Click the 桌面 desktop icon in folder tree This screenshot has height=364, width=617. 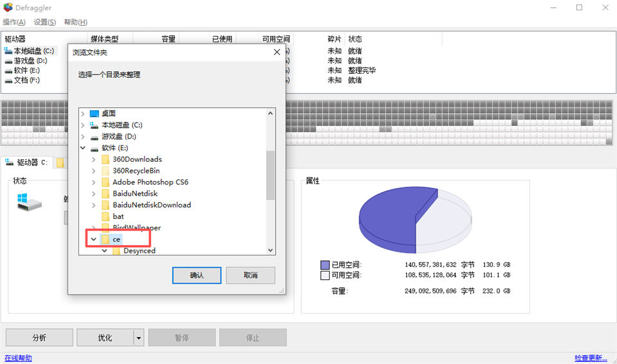94,114
